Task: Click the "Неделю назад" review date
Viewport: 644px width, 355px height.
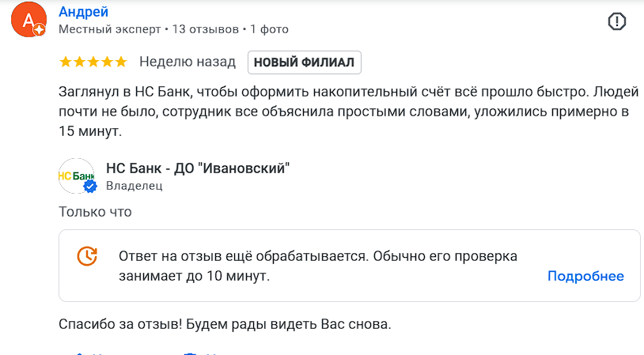Action: tap(188, 62)
